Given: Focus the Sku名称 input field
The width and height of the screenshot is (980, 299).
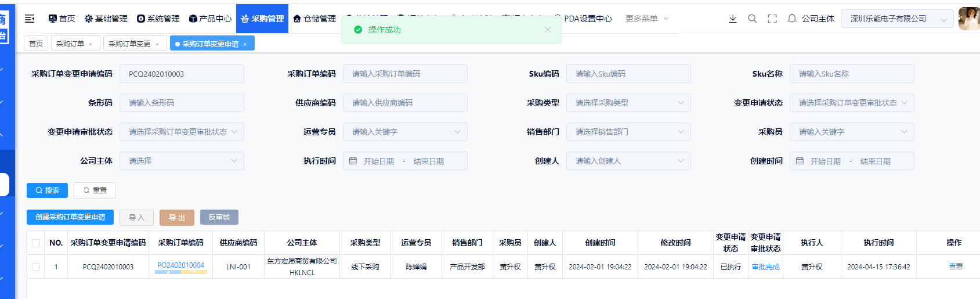Looking at the screenshot, I should pyautogui.click(x=852, y=74).
